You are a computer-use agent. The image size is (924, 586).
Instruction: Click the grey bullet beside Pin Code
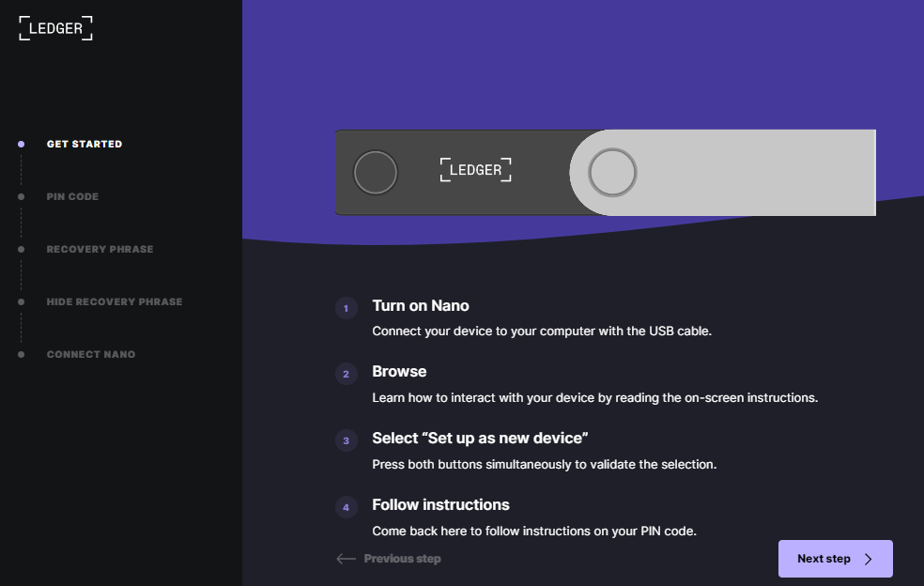tap(22, 196)
